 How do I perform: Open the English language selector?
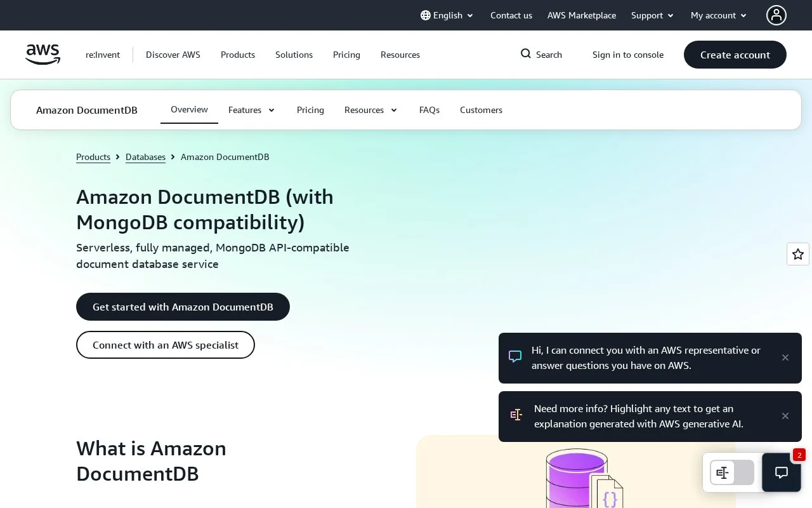click(x=447, y=15)
